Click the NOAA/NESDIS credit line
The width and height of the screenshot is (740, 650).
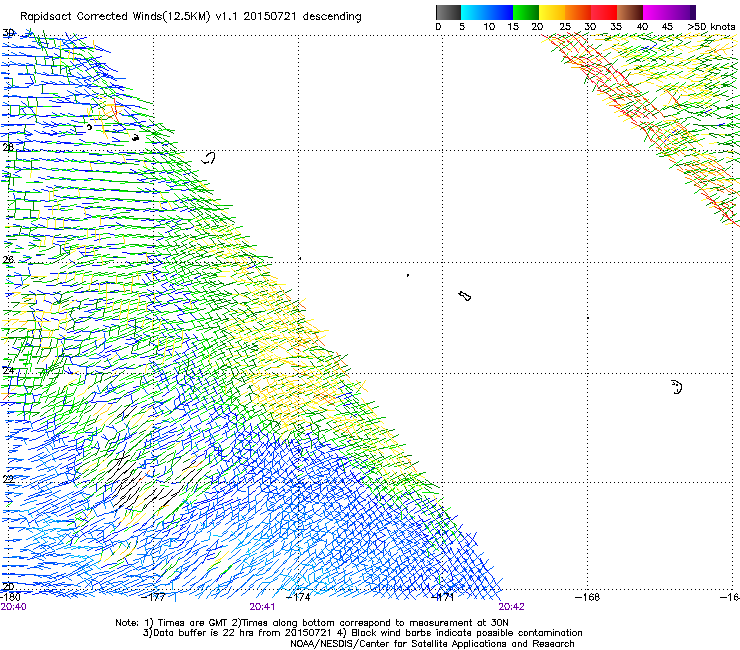tap(432, 644)
